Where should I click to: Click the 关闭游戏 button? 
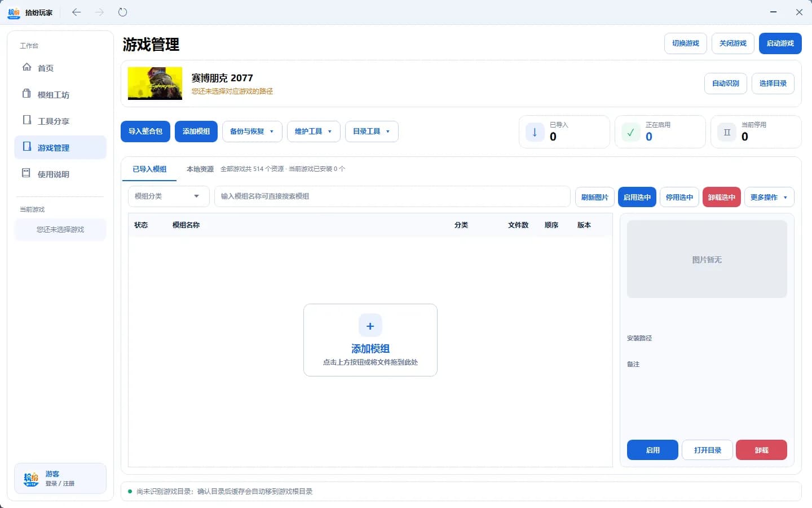point(732,43)
